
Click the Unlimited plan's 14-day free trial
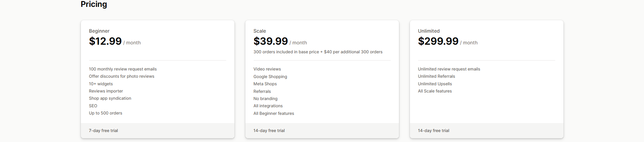[x=434, y=131]
